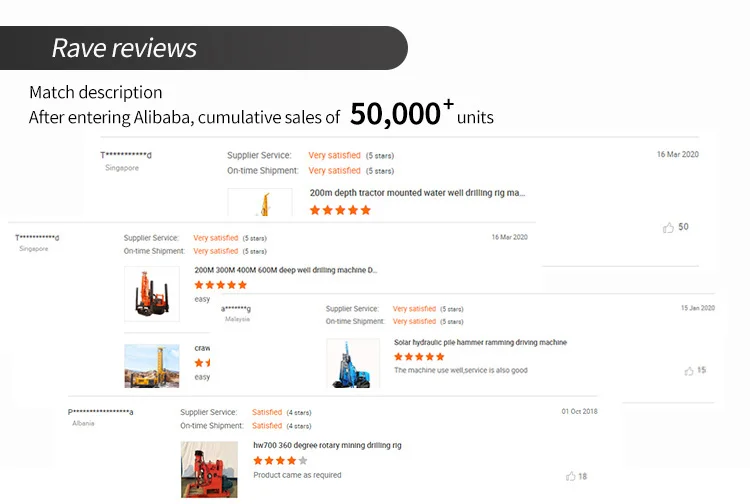750x504 pixels.
Task: Click thumbs-up icon with 15 likes
Action: 689,371
